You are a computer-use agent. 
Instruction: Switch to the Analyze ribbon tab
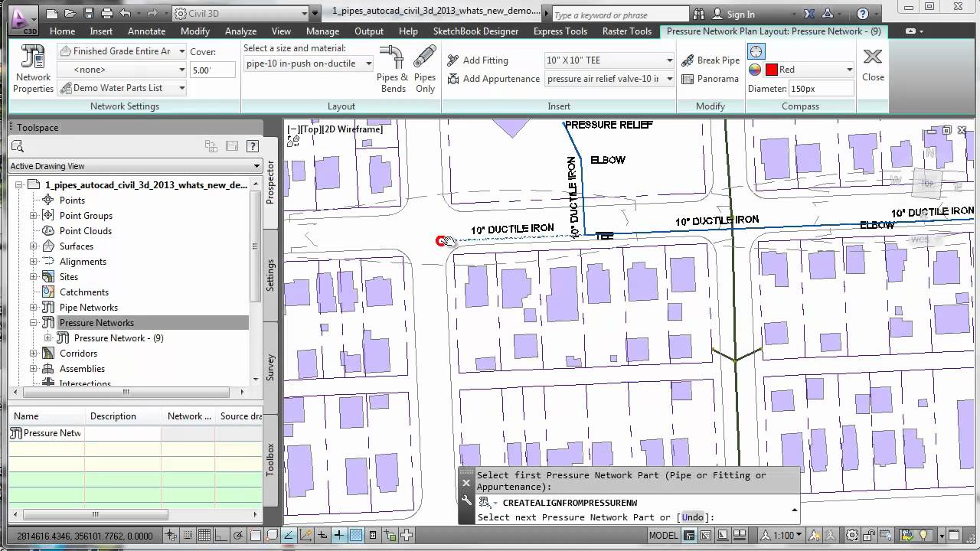(240, 31)
